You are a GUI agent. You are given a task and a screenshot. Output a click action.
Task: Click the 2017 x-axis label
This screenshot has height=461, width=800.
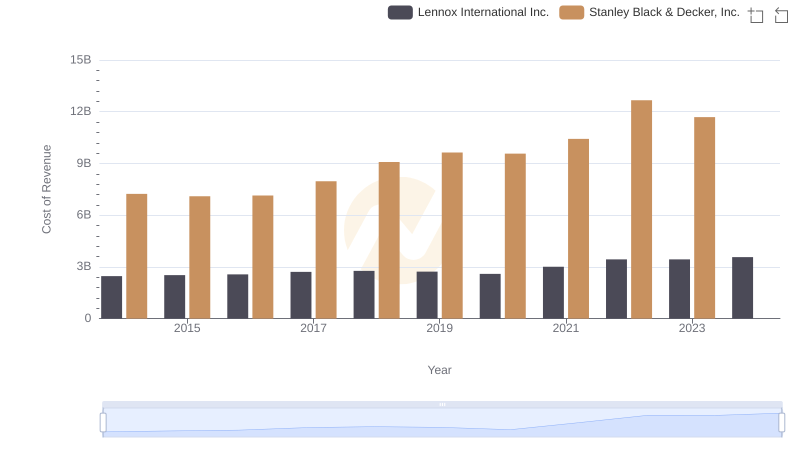(313, 328)
